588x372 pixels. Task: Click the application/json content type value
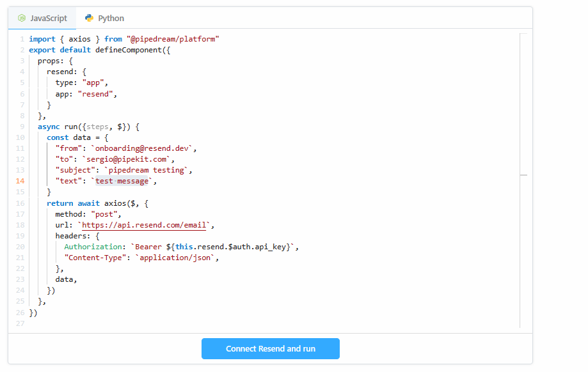[175, 258]
